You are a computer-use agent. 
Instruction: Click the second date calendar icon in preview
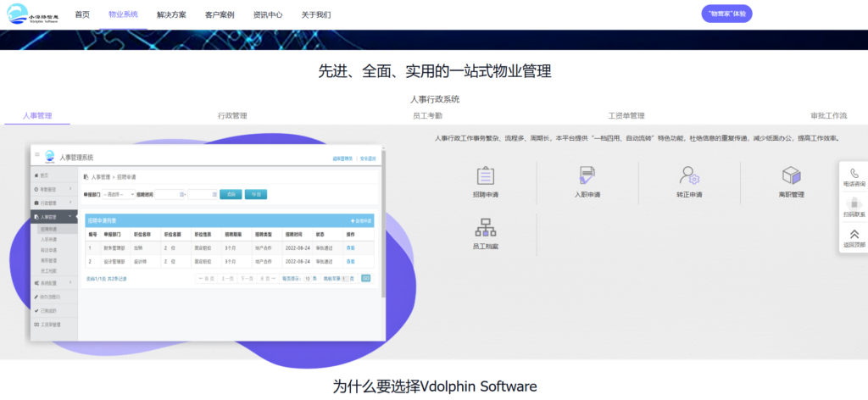coord(214,194)
